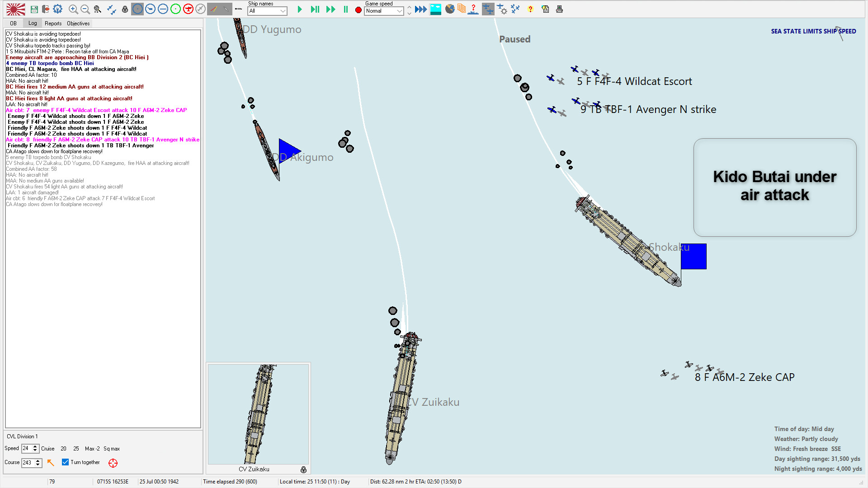This screenshot has width=868, height=488.
Task: Click the yellow question mark help icon
Action: coord(530,9)
